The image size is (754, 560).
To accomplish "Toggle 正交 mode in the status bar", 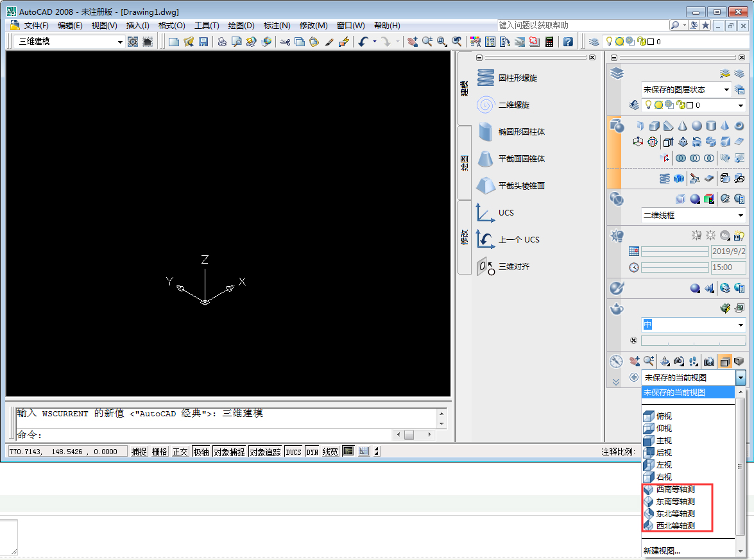I will pos(180,451).
